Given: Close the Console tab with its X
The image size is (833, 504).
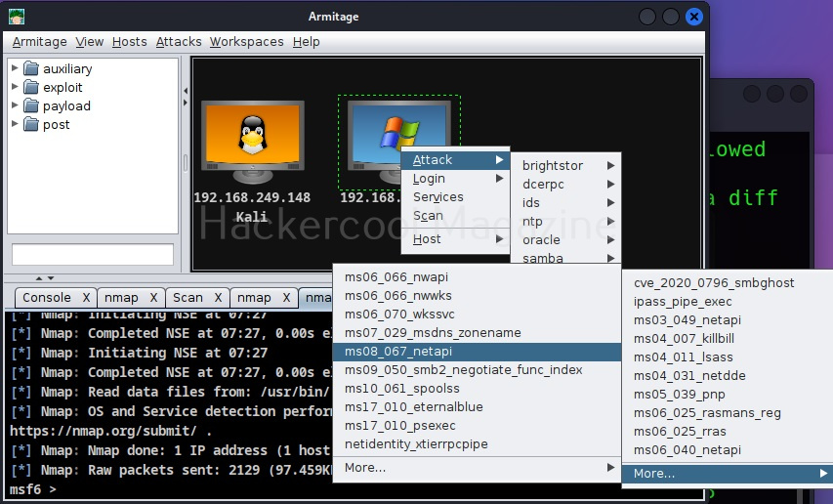Looking at the screenshot, I should pos(86,297).
